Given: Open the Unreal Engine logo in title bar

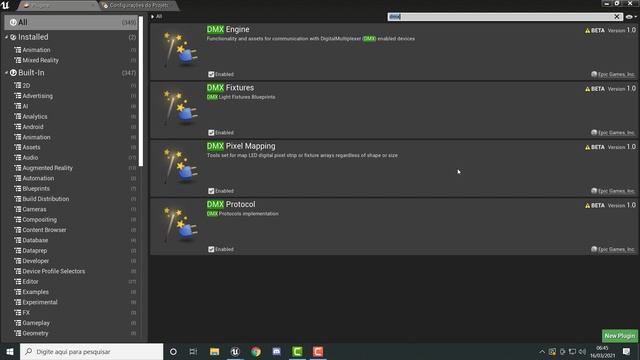Looking at the screenshot, I should pyautogui.click(x=5, y=5).
